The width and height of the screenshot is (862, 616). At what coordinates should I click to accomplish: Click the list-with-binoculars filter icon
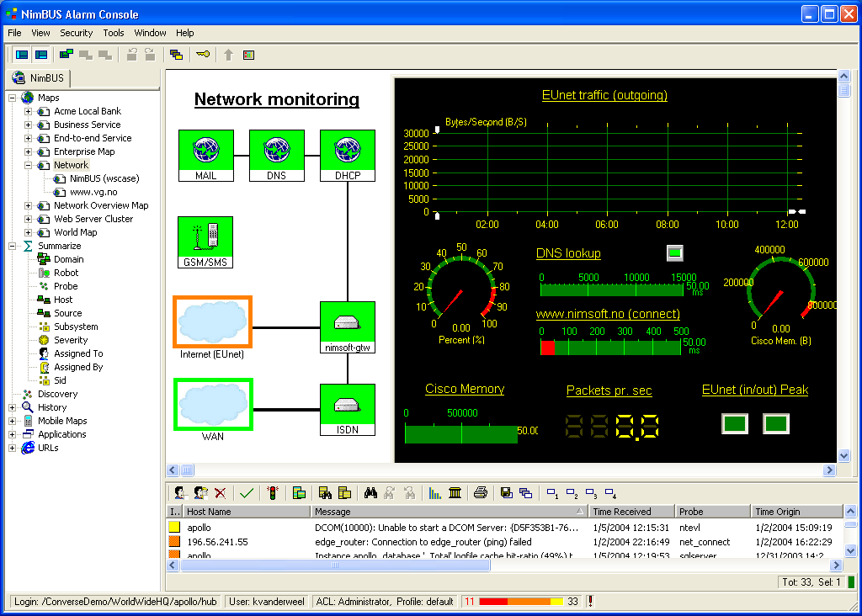(x=325, y=493)
